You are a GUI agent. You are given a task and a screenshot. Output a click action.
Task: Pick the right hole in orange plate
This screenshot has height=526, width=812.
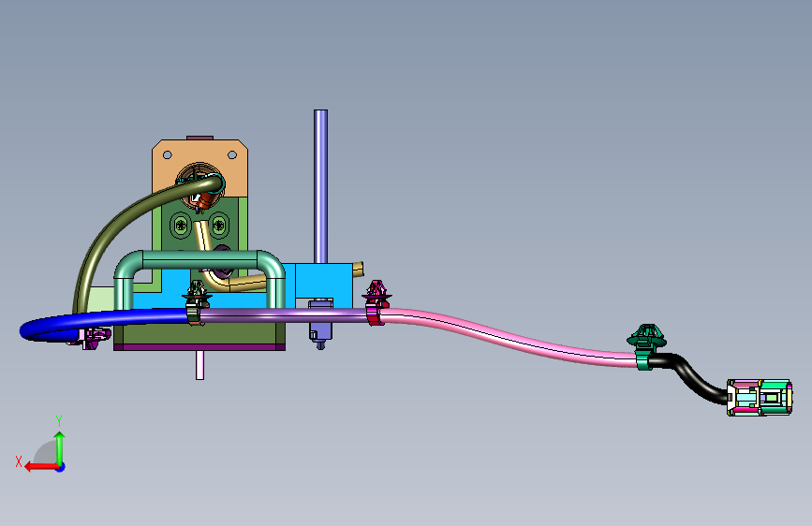coord(232,154)
